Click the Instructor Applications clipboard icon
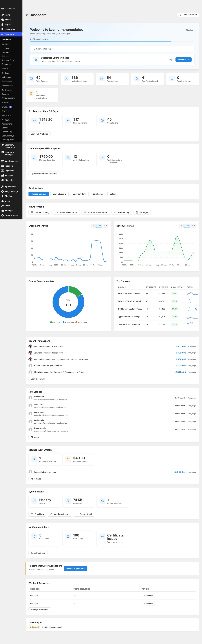 31,93
